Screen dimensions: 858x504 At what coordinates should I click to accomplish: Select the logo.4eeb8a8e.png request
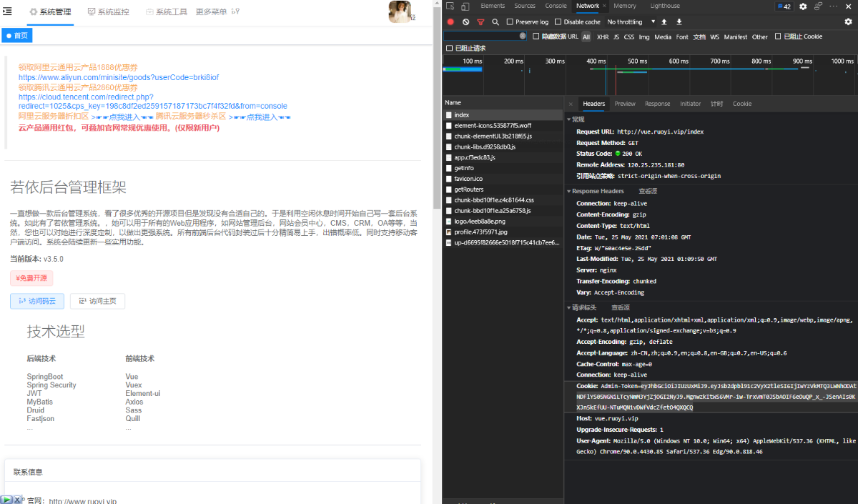tap(503, 222)
